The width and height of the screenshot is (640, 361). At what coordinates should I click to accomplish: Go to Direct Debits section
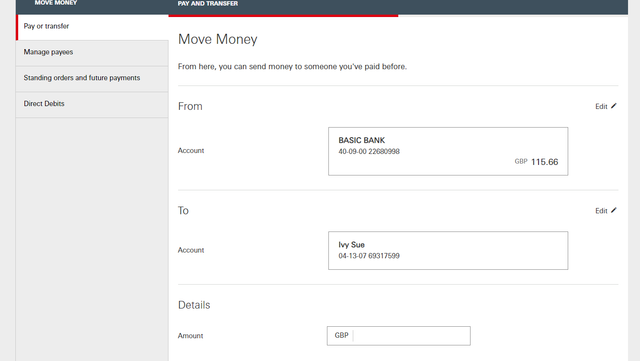93,104
